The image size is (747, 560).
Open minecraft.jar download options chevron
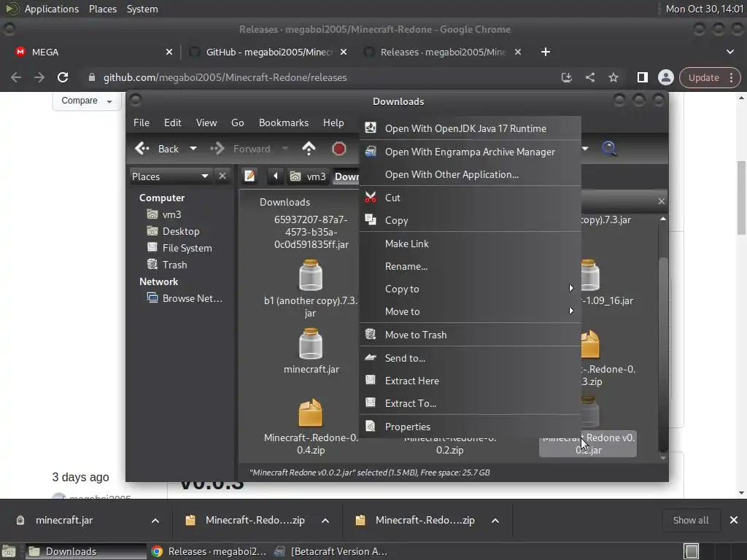[155, 521]
